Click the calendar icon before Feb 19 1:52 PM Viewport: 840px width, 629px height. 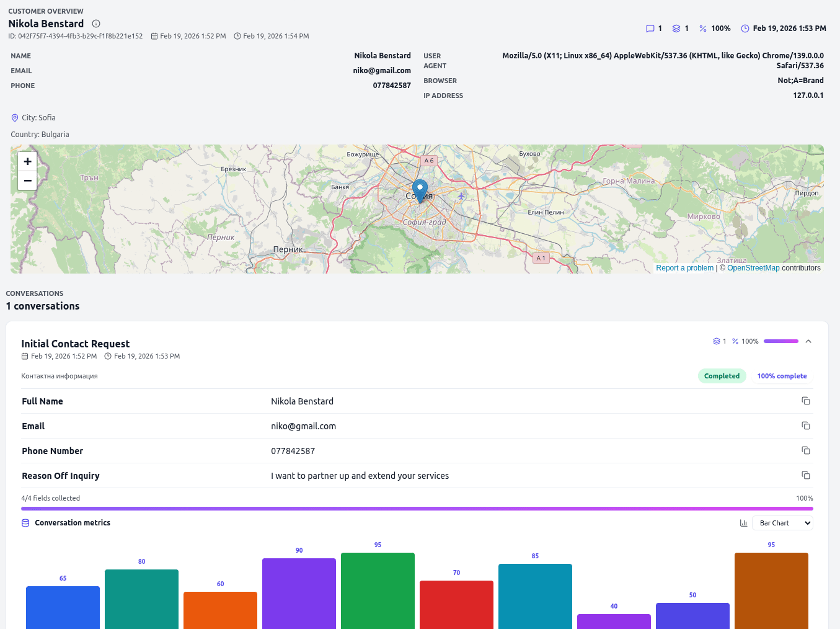click(24, 356)
